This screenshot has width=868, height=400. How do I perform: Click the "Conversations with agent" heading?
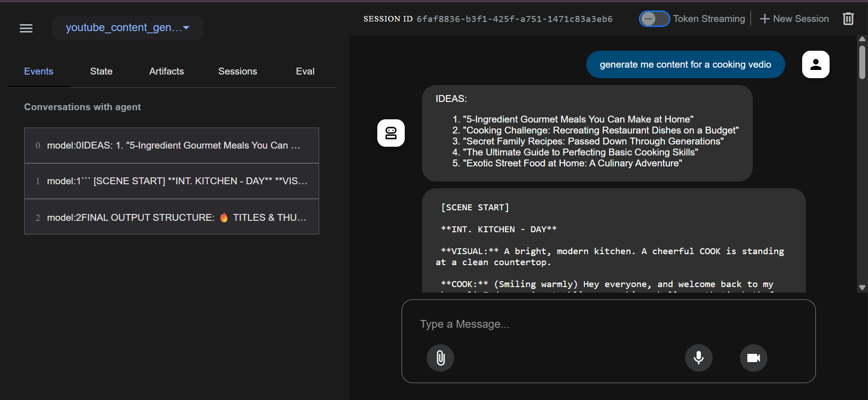pyautogui.click(x=82, y=107)
